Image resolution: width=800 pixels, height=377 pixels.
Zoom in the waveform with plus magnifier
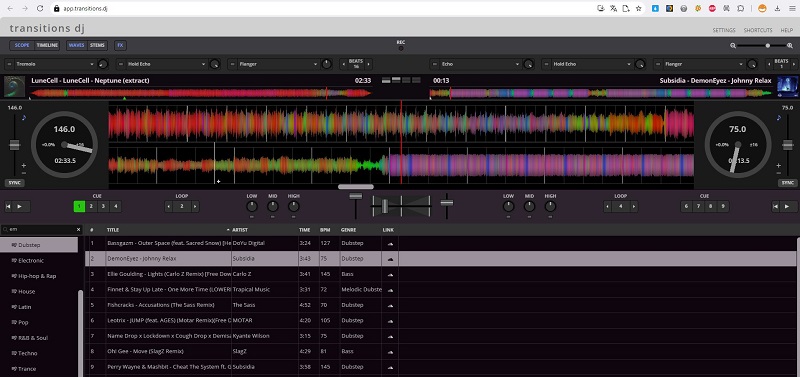[790, 45]
